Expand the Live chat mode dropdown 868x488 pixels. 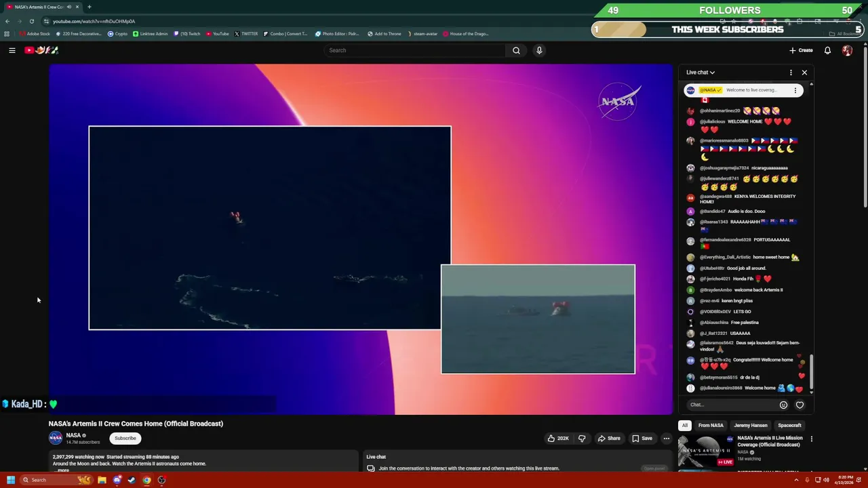tap(701, 73)
